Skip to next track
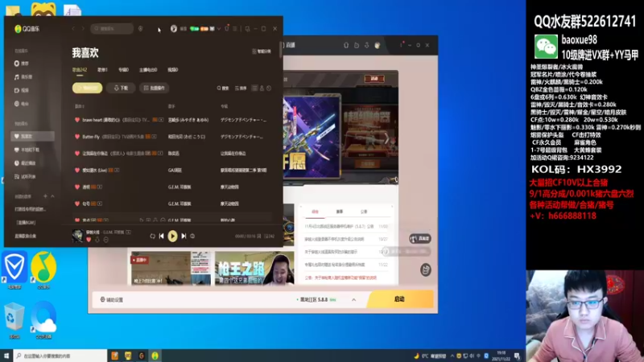Image resolution: width=644 pixels, height=362 pixels. click(x=184, y=236)
